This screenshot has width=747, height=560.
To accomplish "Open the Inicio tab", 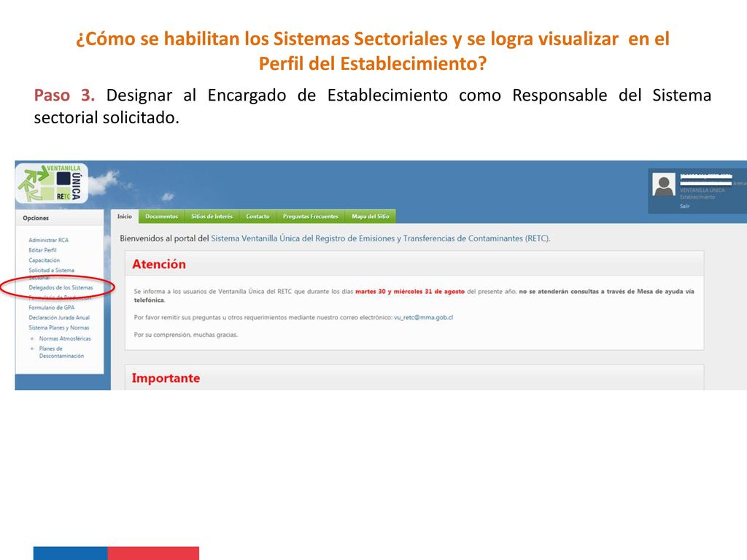I will point(125,216).
